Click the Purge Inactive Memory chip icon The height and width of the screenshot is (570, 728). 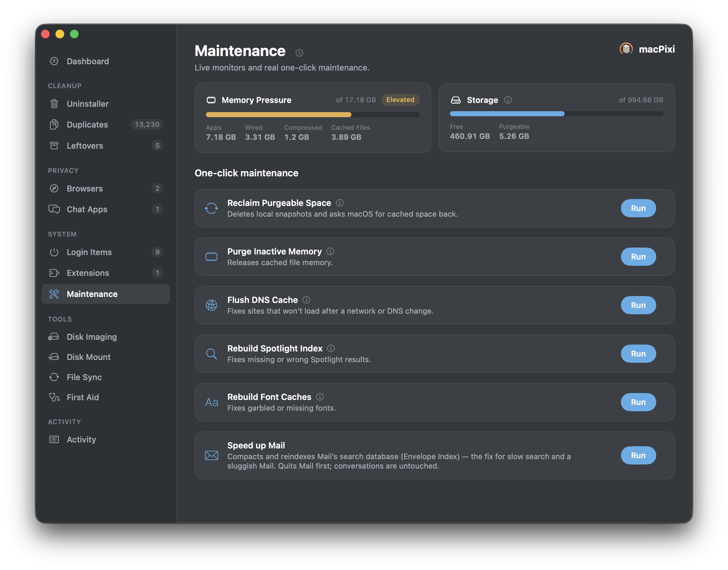coord(211,257)
